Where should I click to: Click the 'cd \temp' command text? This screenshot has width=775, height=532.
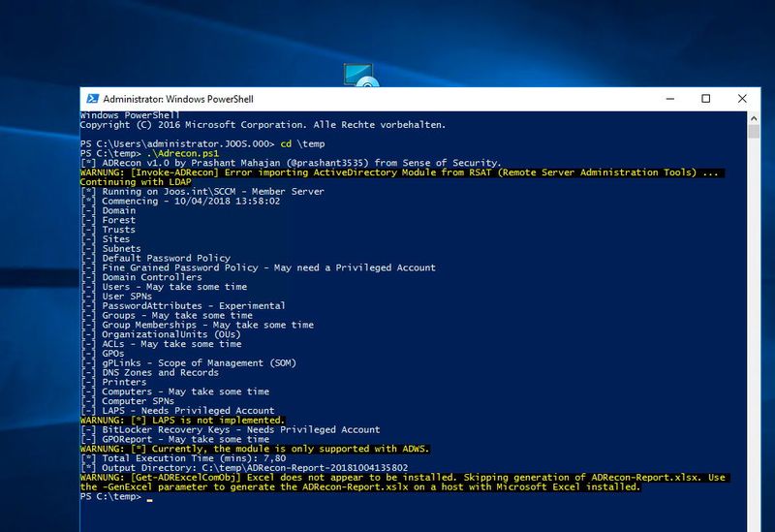click(302, 143)
